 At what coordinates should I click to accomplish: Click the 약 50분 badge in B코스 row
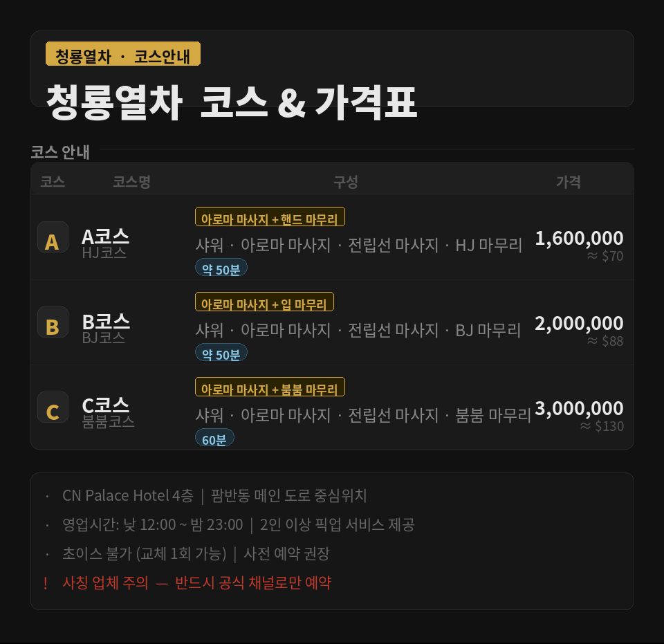pyautogui.click(x=221, y=353)
